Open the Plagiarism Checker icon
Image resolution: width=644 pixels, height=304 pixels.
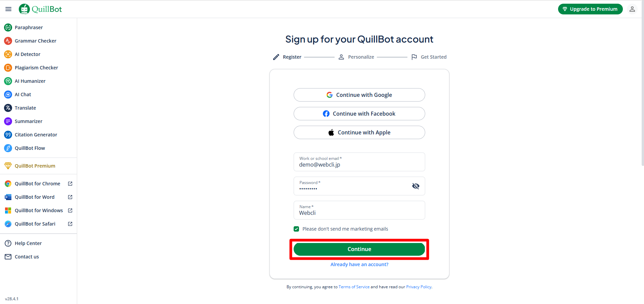(8, 68)
